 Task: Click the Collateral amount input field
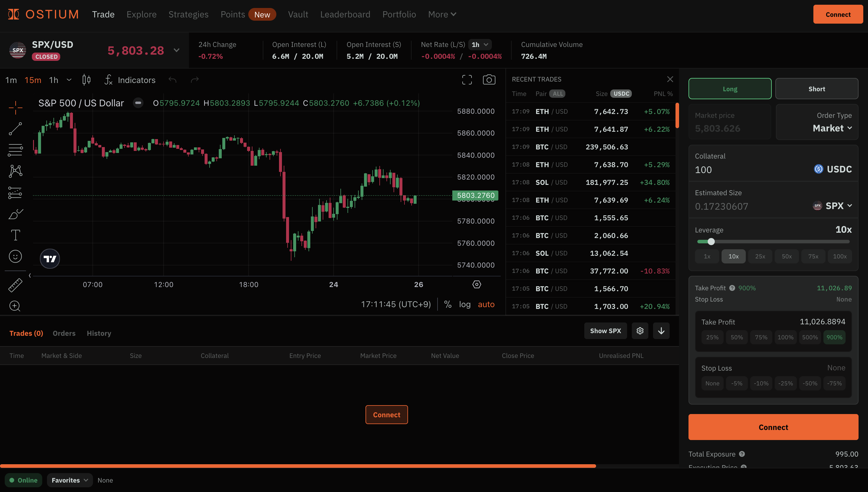pos(751,170)
